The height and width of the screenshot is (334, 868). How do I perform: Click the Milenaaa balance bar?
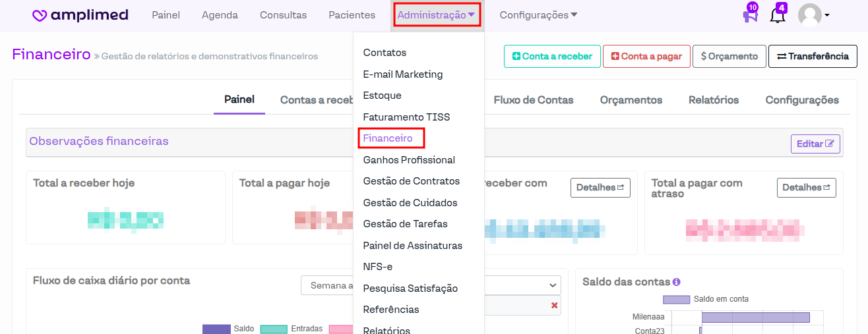[755, 317]
